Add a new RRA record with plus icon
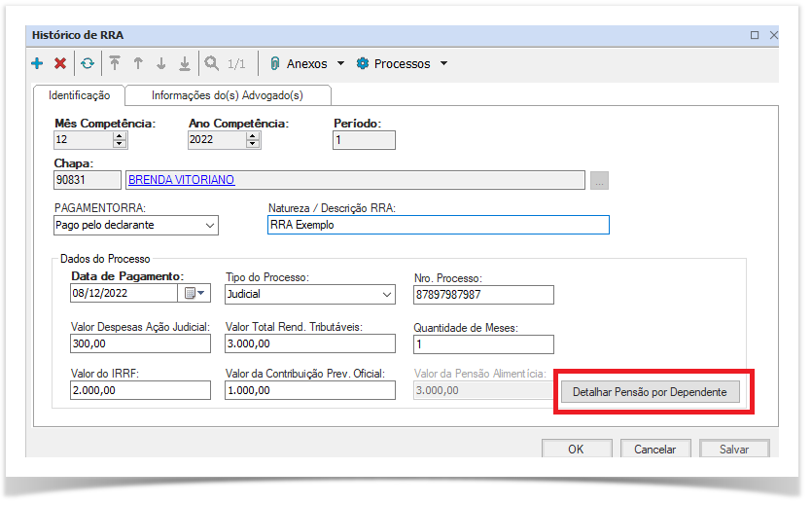This screenshot has width=812, height=505. [x=37, y=63]
